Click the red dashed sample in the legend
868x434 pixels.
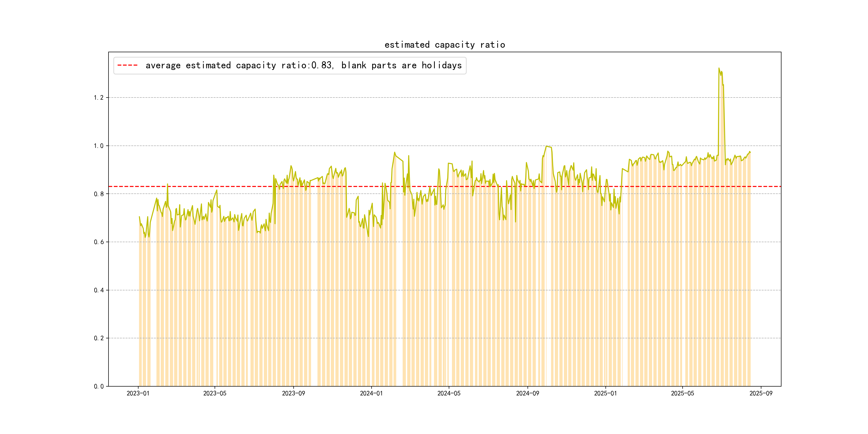pos(127,65)
